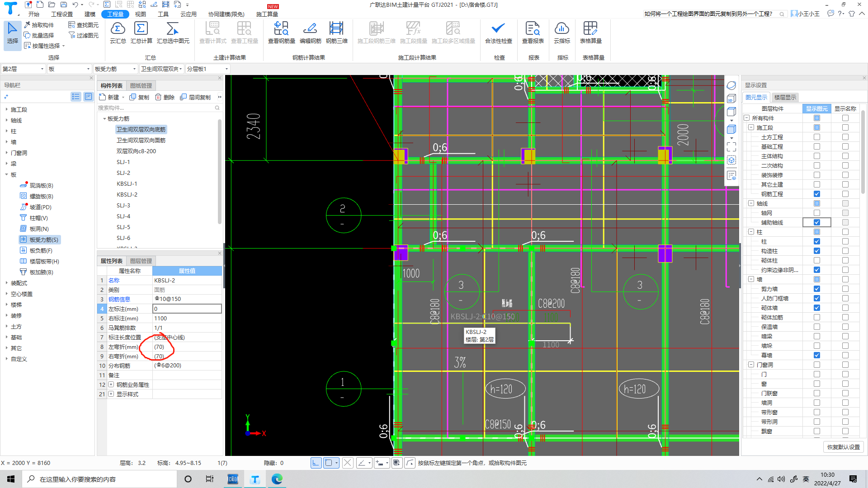Check 保温墙 display checkbox
The image size is (868, 488).
pyautogui.click(x=816, y=327)
